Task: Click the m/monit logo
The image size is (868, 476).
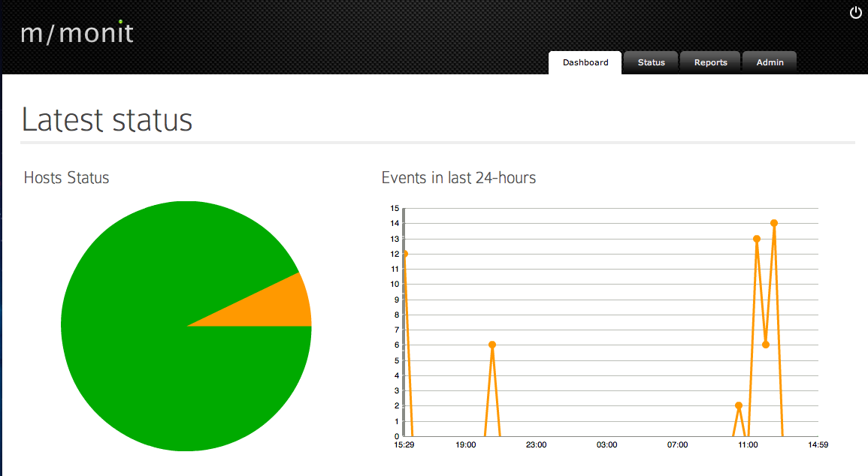Action: pos(77,33)
